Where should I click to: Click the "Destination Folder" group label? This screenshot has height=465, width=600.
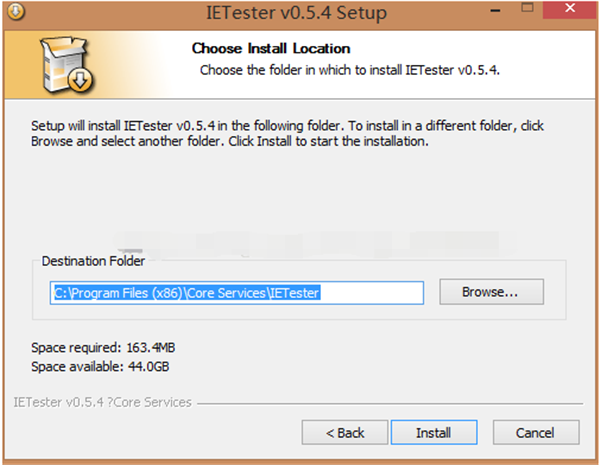click(x=93, y=261)
